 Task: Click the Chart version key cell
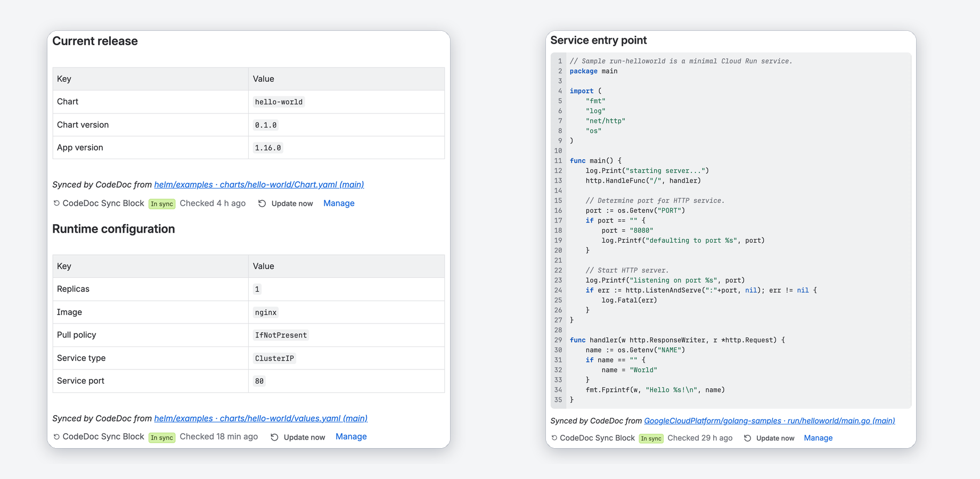[151, 125]
